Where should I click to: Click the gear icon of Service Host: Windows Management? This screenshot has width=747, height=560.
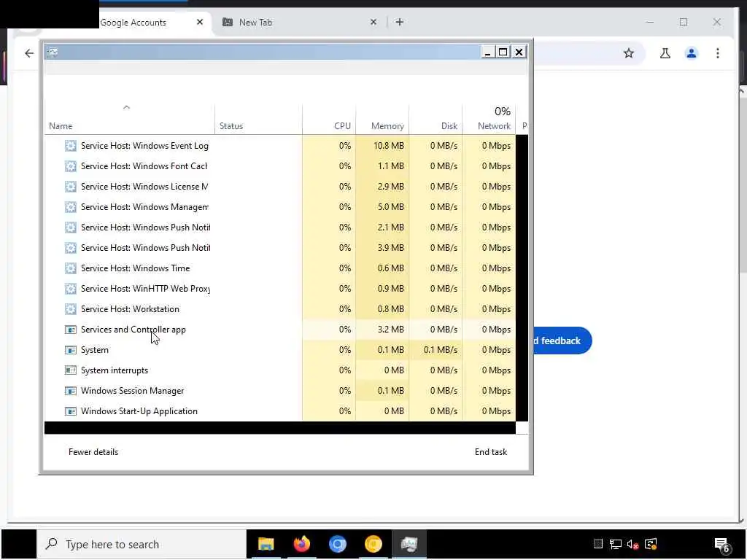(x=71, y=207)
